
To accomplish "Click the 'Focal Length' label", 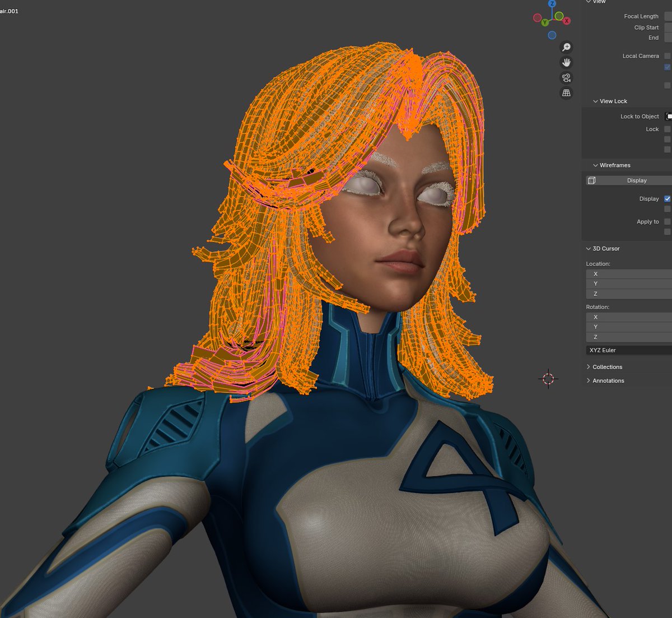I will point(641,16).
